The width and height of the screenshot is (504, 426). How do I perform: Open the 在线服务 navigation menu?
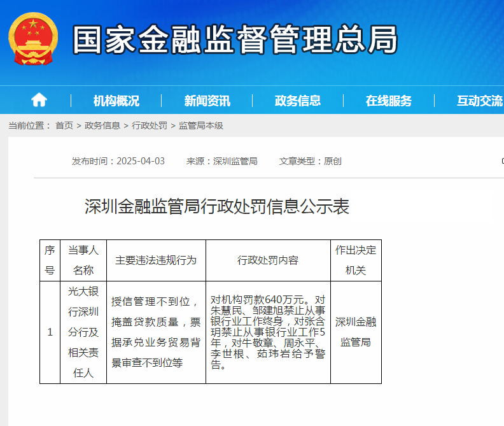click(x=388, y=101)
